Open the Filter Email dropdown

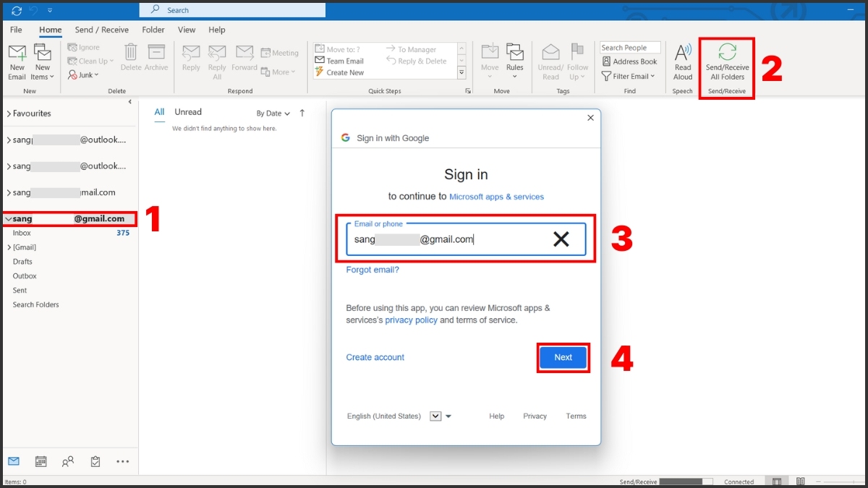point(628,76)
